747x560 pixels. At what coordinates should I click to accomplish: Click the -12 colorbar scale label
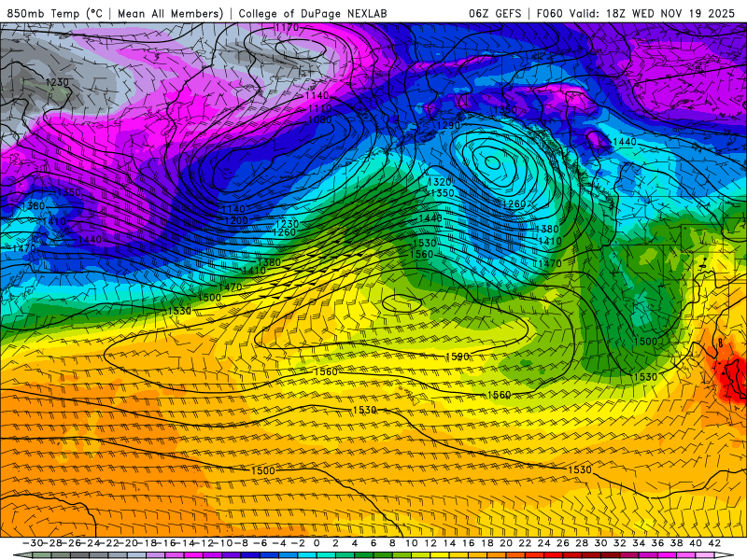click(x=204, y=543)
